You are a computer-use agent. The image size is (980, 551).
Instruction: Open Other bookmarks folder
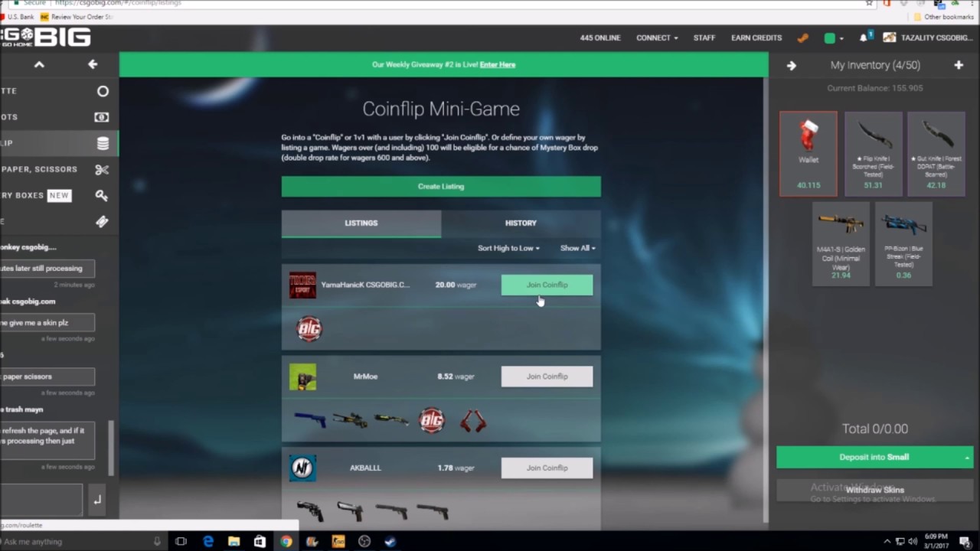coord(942,17)
